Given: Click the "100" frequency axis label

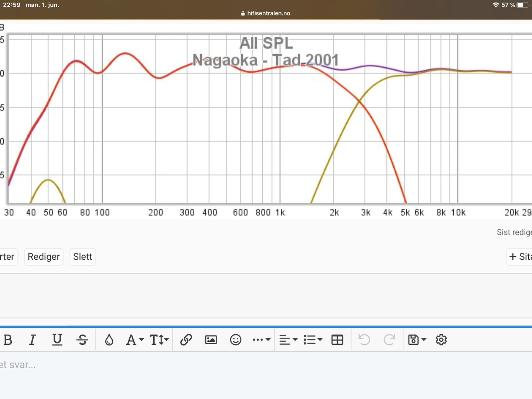Looking at the screenshot, I should pyautogui.click(x=102, y=212).
